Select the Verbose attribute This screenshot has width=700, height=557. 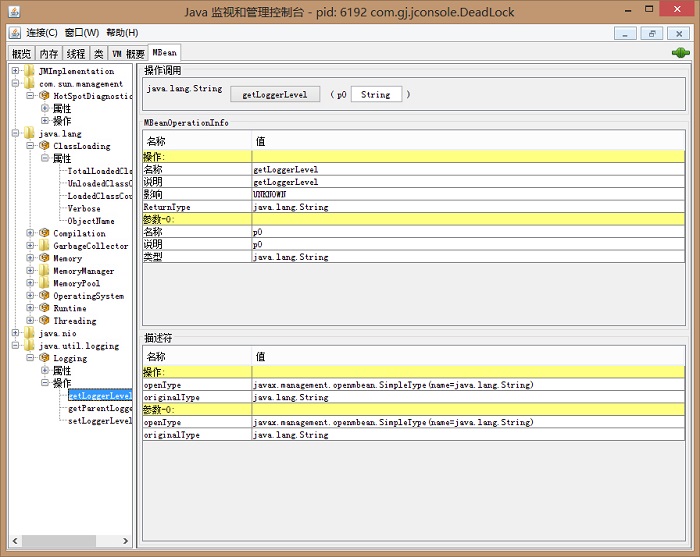click(x=84, y=208)
